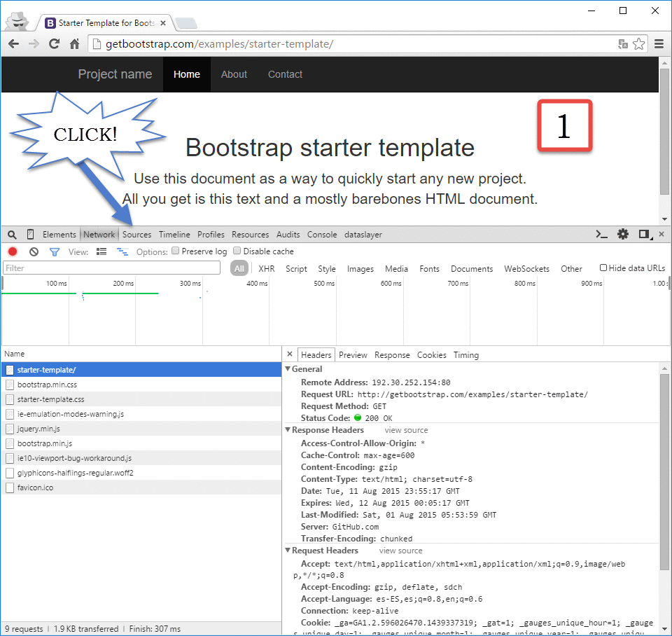Toggle the waterfall overview view icon
This screenshot has height=636, width=672.
122,251
